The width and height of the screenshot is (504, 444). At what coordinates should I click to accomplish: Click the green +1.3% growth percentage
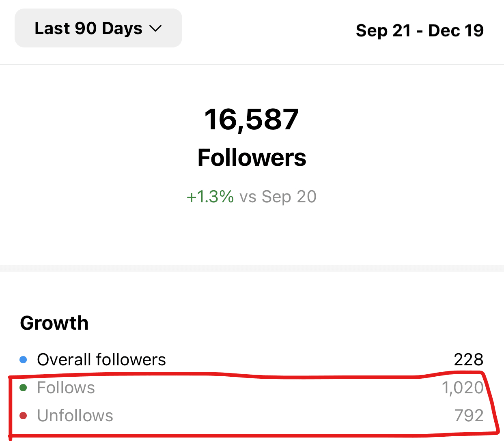210,197
